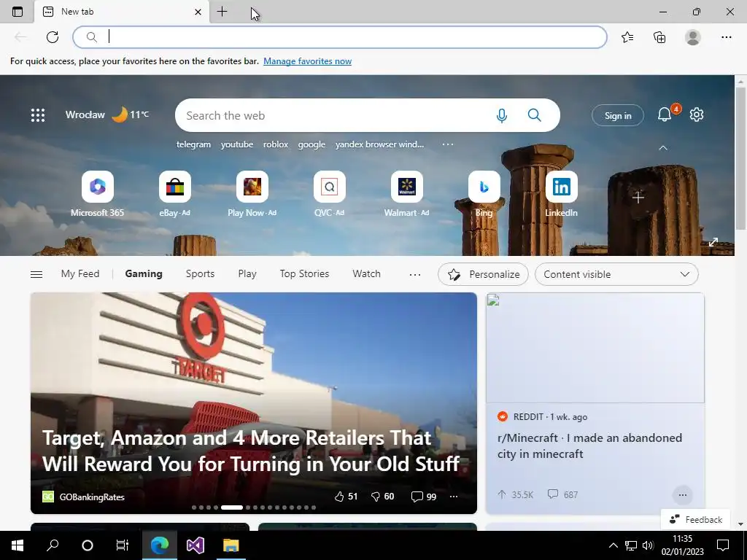Open the tab actions menu icon
The height and width of the screenshot is (560, 747).
point(18,12)
